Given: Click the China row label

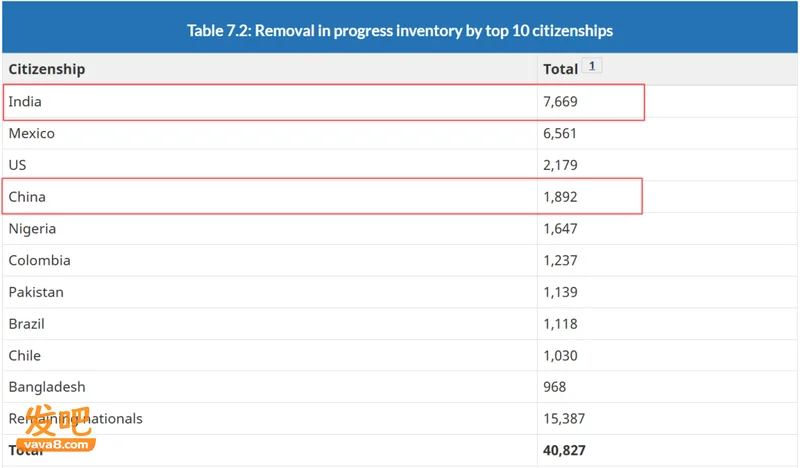Looking at the screenshot, I should [27, 196].
